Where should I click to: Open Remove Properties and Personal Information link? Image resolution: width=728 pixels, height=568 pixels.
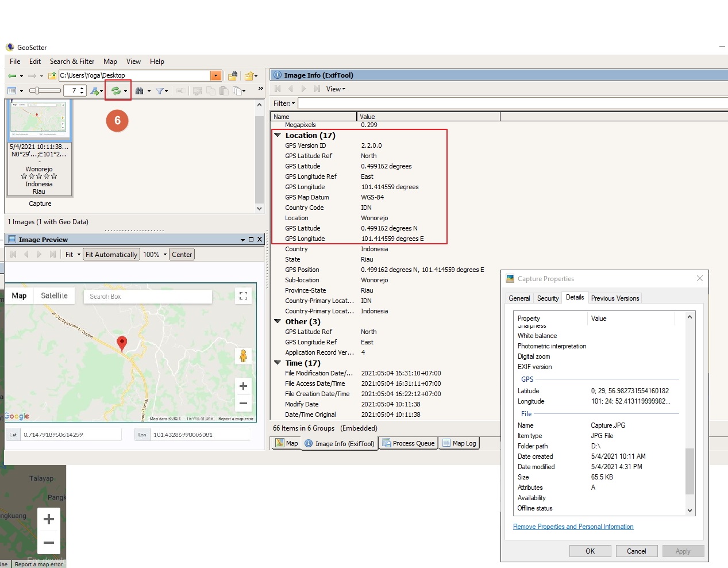pos(572,526)
